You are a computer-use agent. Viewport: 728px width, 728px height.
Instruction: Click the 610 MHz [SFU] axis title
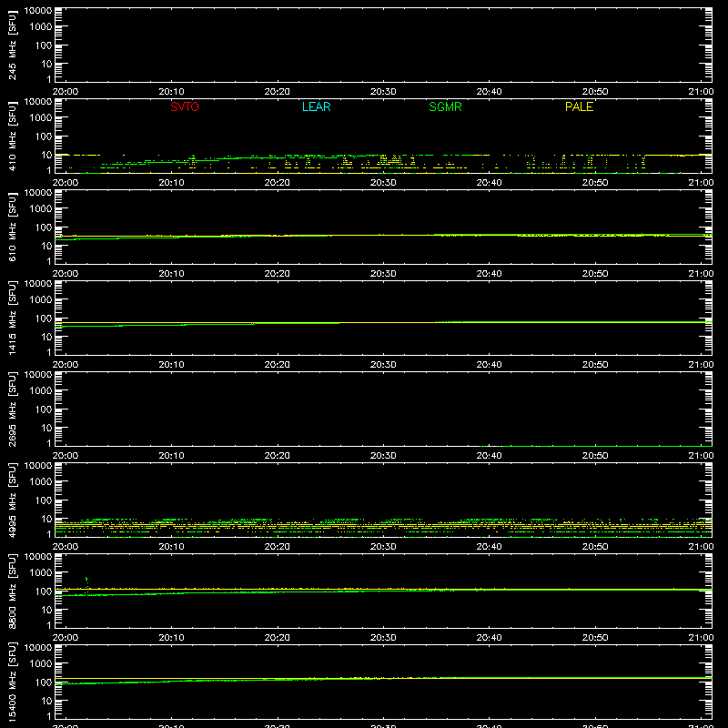tap(12, 227)
